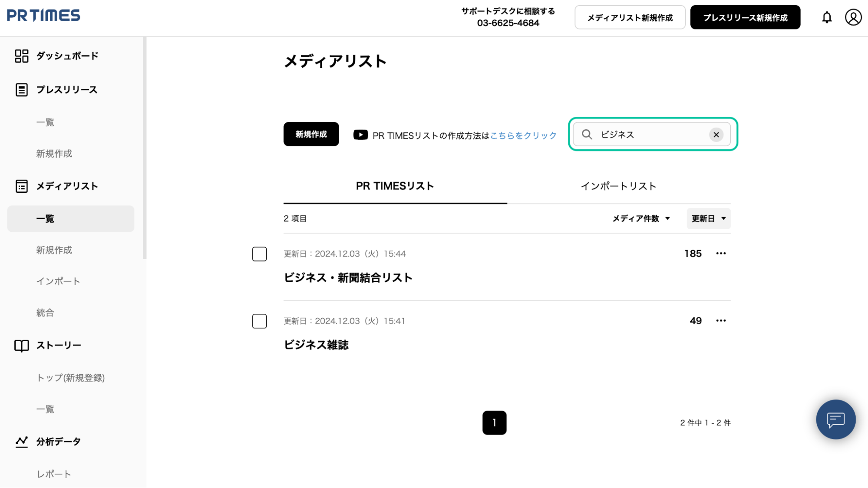Open the chat support bubble

tap(835, 419)
